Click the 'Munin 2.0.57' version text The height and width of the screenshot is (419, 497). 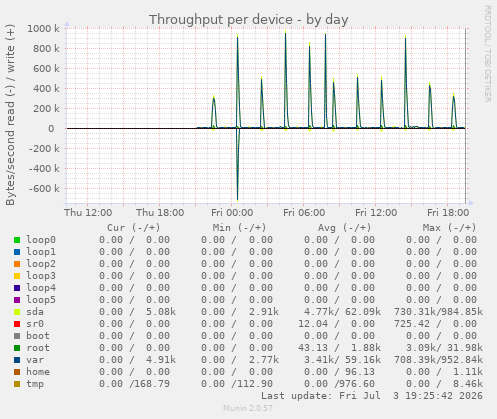248,408
